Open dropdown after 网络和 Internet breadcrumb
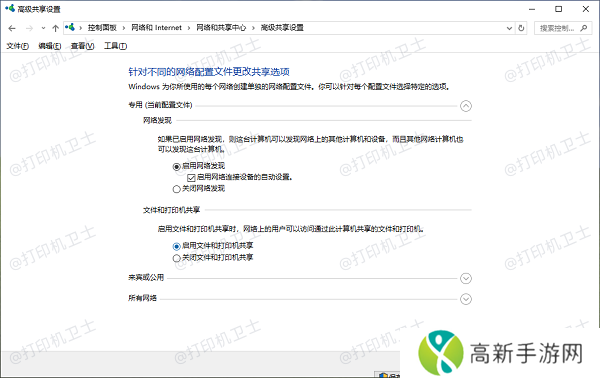Screen dimensions: 600x378 coord(189,28)
